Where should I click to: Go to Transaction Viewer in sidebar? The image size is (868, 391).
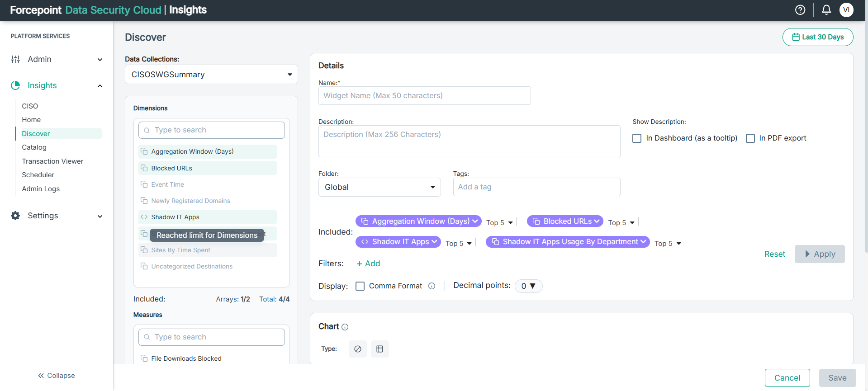(x=52, y=161)
